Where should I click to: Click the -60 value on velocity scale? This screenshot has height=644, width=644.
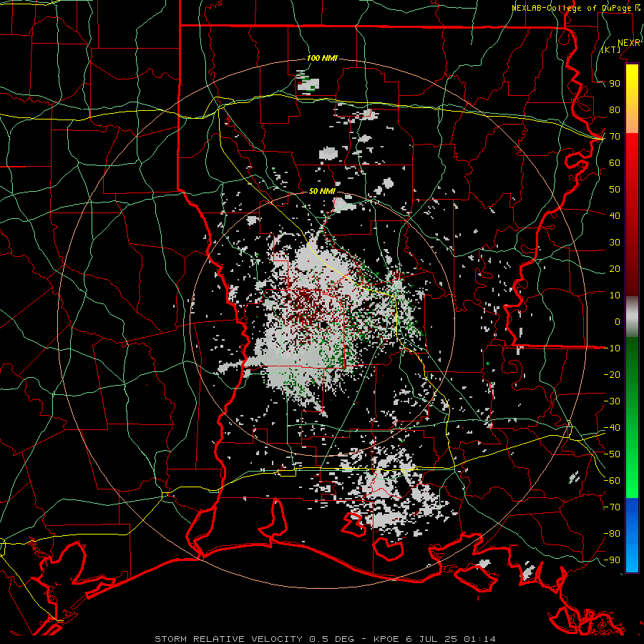pyautogui.click(x=612, y=481)
